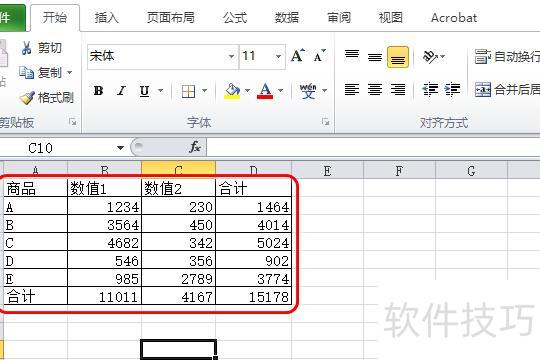Open the fill color dropdown arrow
The image size is (540, 360).
coord(247,91)
